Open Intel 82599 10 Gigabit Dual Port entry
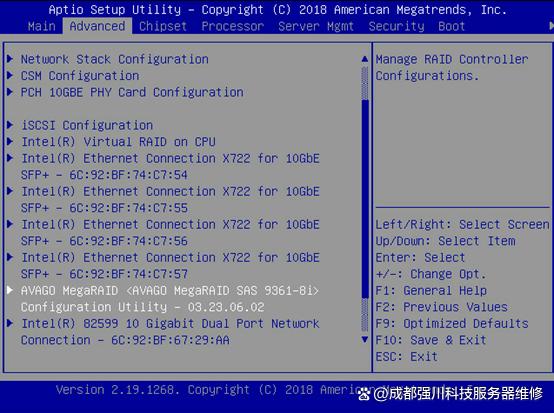554x413 pixels. [x=170, y=332]
